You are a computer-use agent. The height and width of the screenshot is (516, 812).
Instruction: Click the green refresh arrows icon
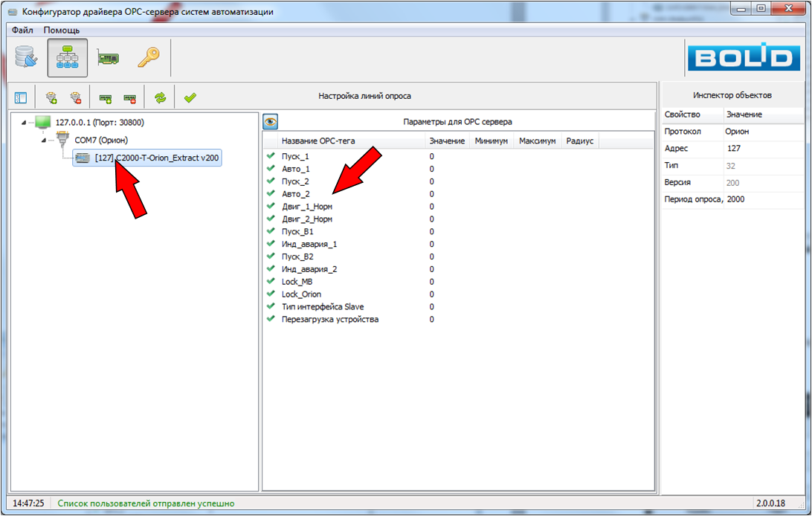coord(160,97)
